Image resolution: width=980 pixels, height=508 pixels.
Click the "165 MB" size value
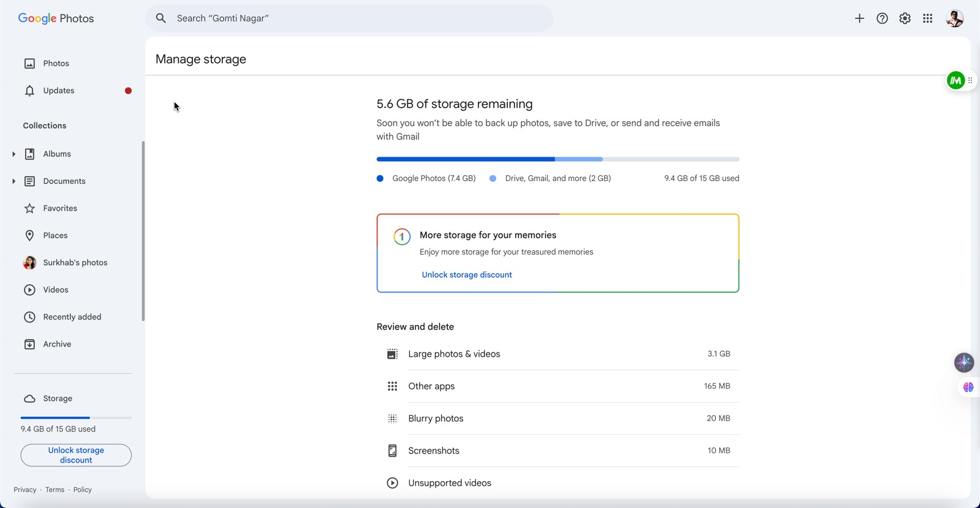717,386
